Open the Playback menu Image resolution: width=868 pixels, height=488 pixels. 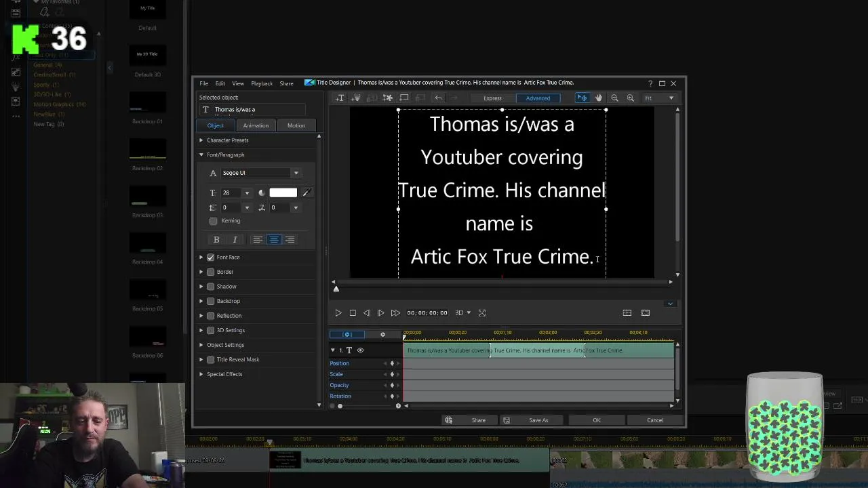(x=262, y=83)
